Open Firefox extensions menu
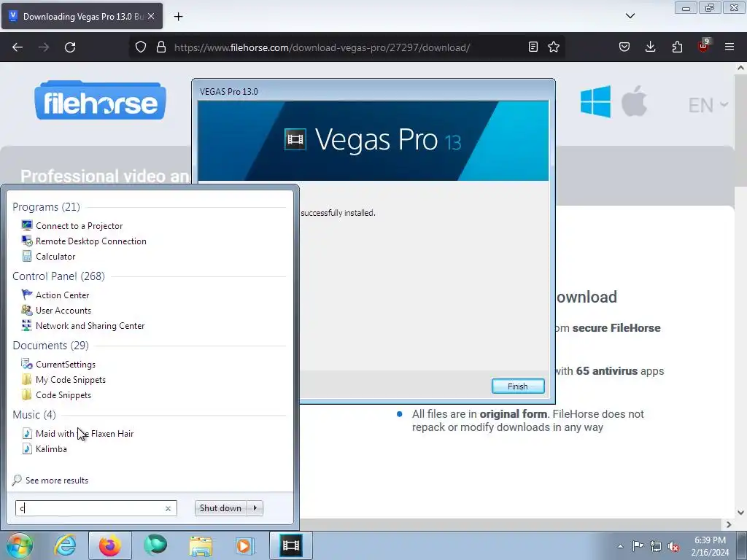This screenshot has height=560, width=747. [677, 47]
